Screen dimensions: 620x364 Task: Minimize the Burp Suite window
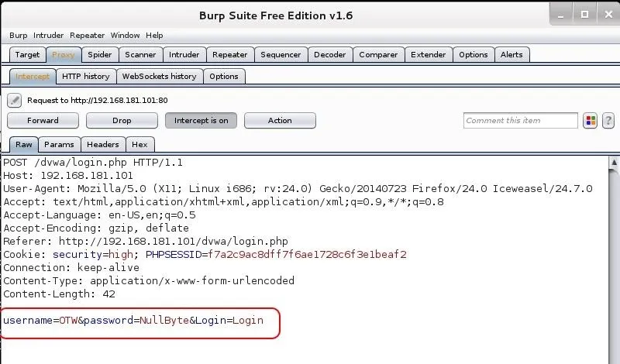coord(560,15)
